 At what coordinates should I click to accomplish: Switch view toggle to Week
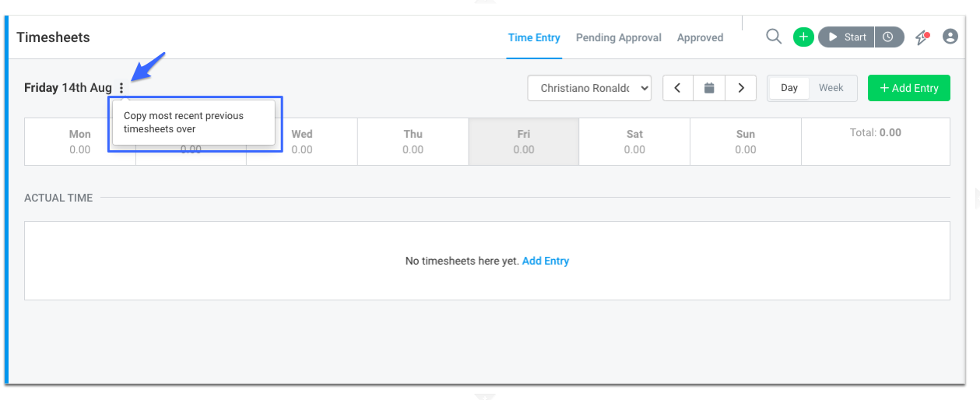831,88
